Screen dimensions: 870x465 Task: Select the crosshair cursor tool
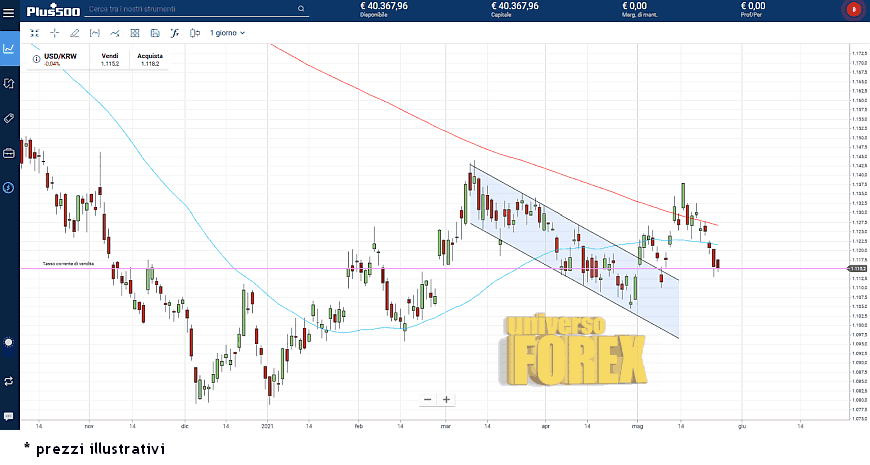(x=54, y=33)
